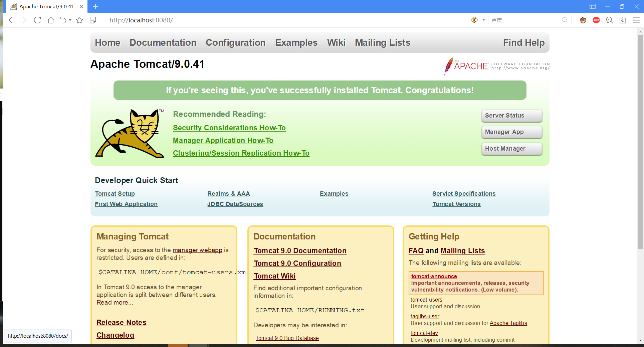Open Manager Application How-To link
Viewport: 644px width, 347px height.
(223, 141)
